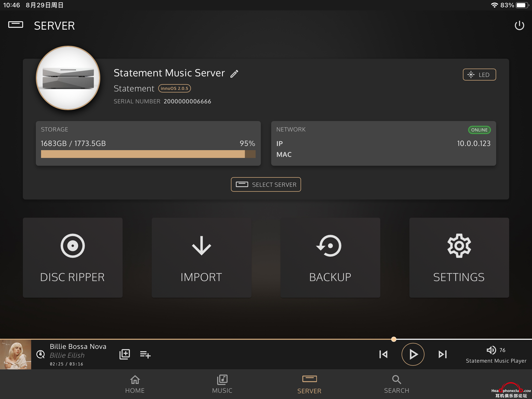Tap the power icon in the header
Viewport: 532px width, 399px height.
click(x=519, y=25)
